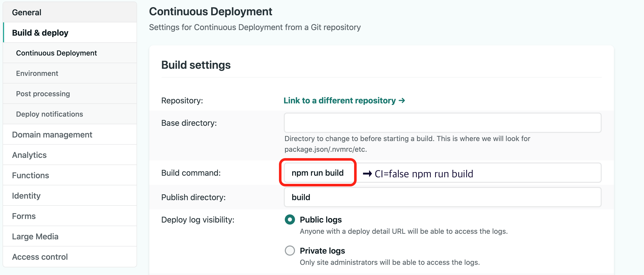Select the Private logs radio button
The height and width of the screenshot is (275, 644).
pyautogui.click(x=290, y=251)
